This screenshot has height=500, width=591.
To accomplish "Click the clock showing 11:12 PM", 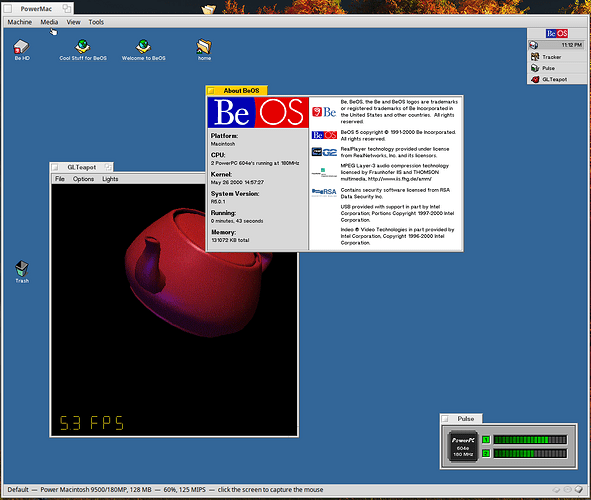I will coord(572,45).
